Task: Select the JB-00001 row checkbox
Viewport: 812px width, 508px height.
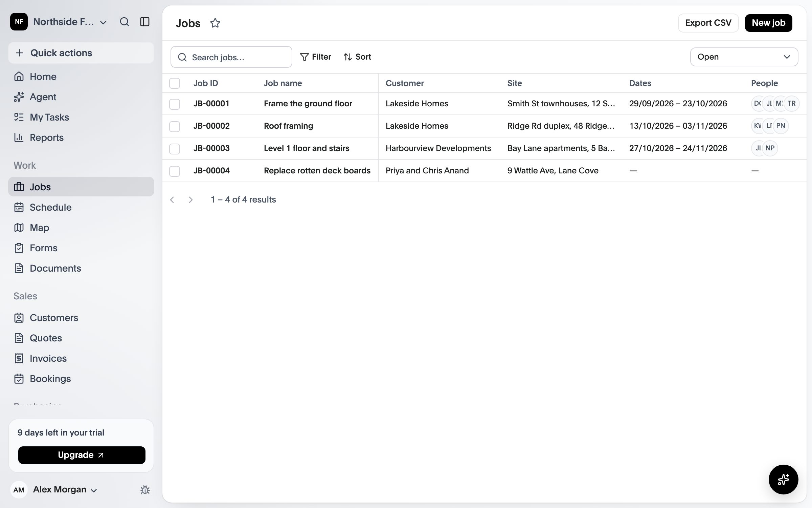Action: [175, 104]
